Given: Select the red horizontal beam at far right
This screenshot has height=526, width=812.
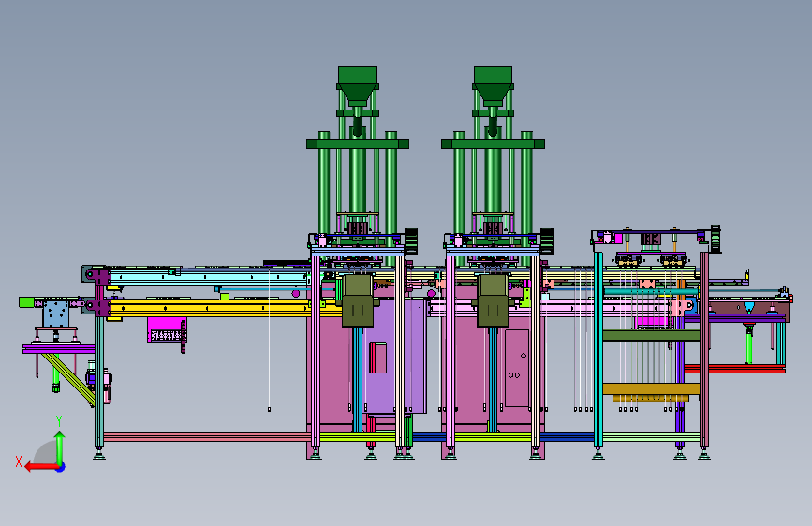Looking at the screenshot, I should 734,369.
